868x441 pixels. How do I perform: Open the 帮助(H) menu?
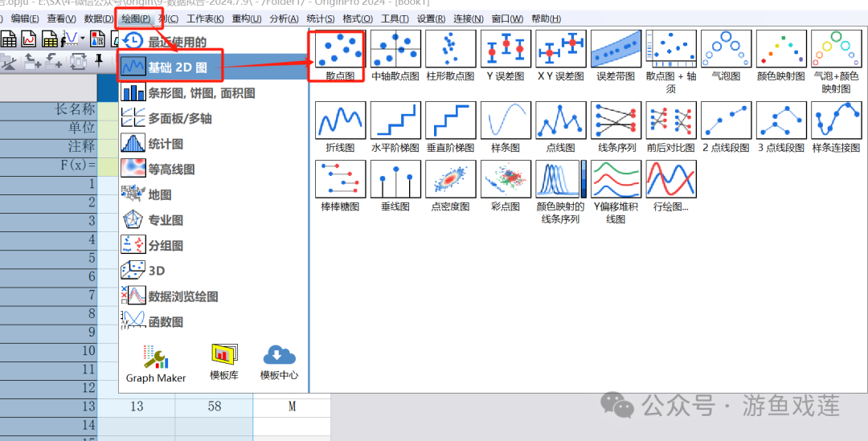tap(547, 18)
